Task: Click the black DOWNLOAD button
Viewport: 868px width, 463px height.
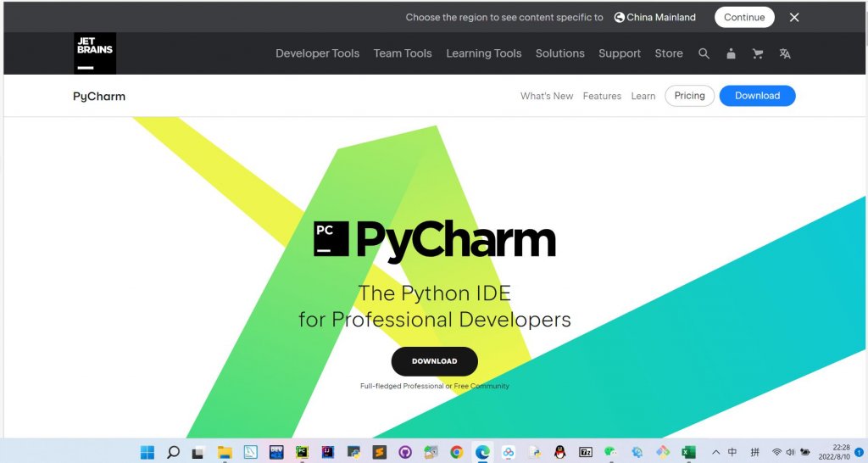Action: (x=434, y=361)
